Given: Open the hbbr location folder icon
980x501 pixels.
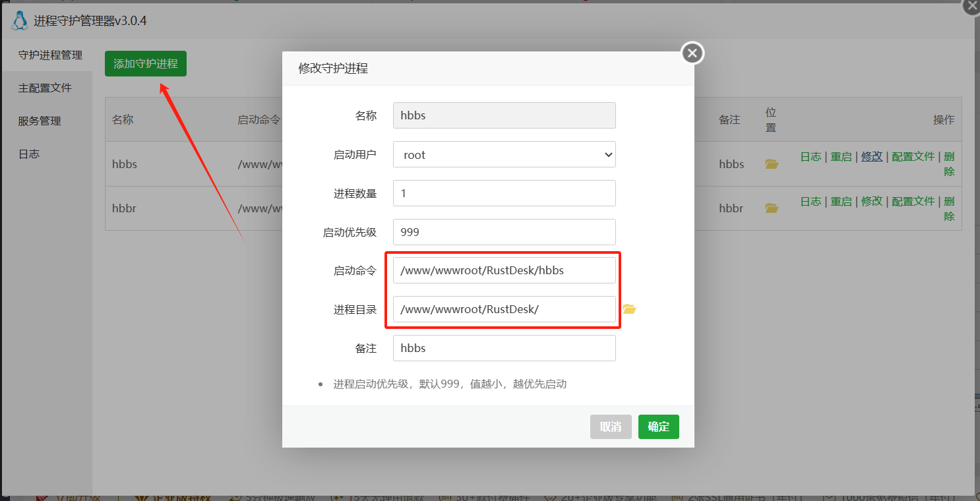Looking at the screenshot, I should tap(772, 208).
